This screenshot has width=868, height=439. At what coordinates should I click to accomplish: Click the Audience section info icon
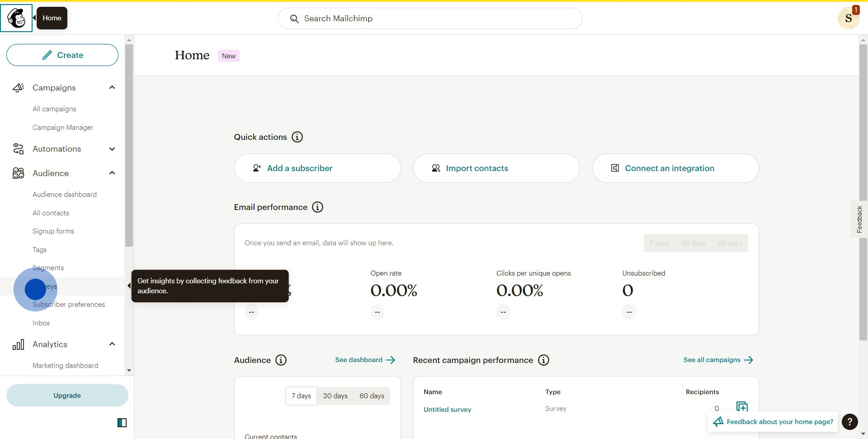(x=281, y=360)
